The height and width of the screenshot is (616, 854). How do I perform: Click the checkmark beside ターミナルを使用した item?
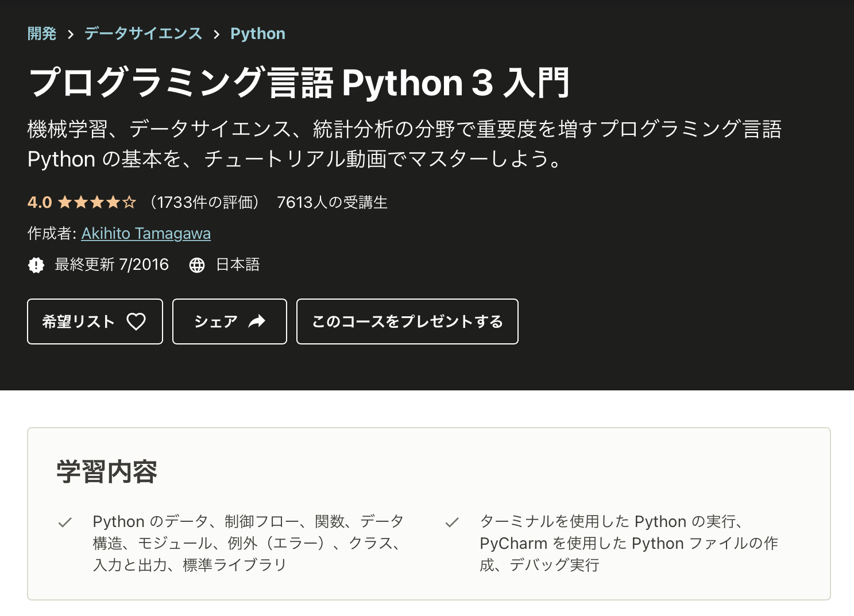452,522
